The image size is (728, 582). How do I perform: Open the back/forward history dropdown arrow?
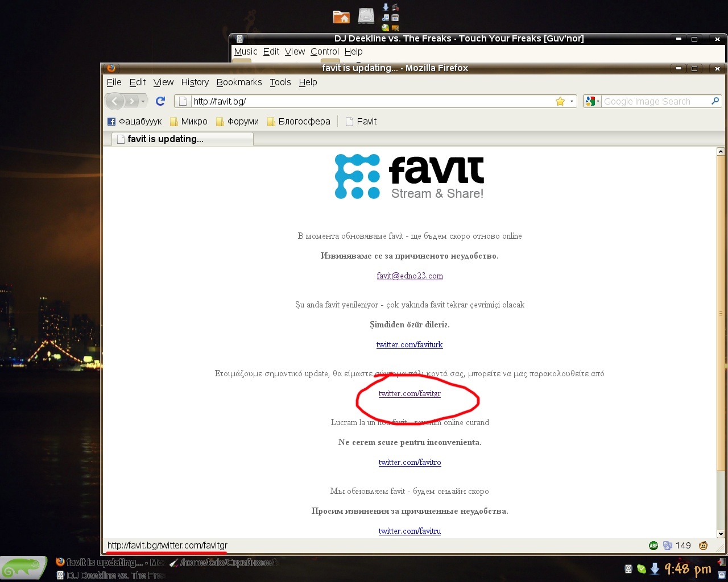(143, 101)
